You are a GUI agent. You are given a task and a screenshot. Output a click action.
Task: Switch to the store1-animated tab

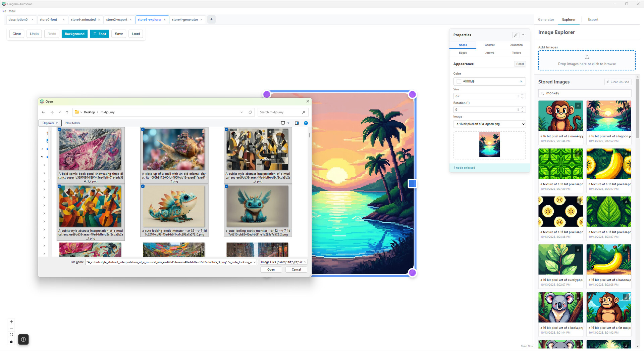click(x=84, y=19)
